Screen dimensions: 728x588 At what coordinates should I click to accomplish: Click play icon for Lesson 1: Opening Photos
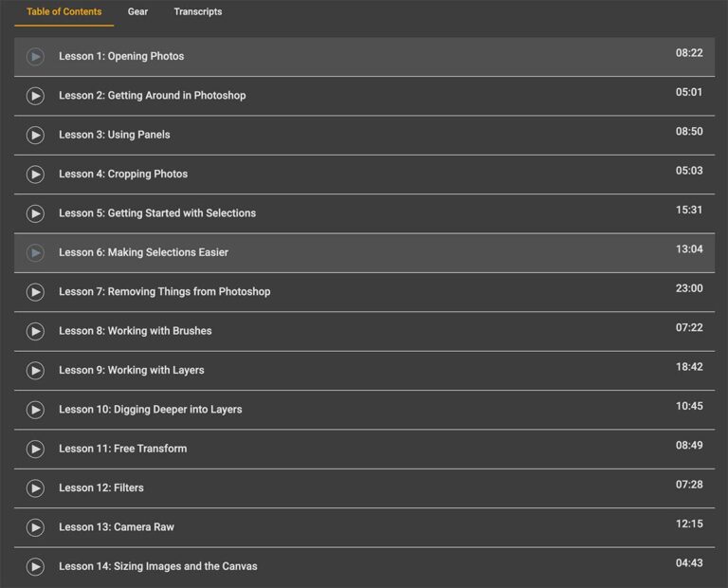coord(35,57)
